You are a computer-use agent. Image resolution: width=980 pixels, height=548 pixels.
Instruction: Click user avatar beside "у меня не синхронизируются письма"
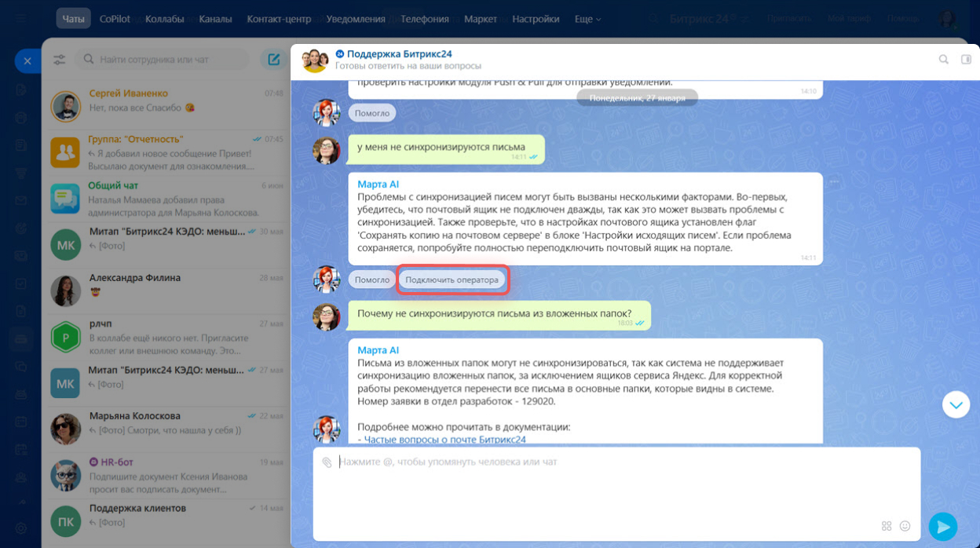[327, 150]
